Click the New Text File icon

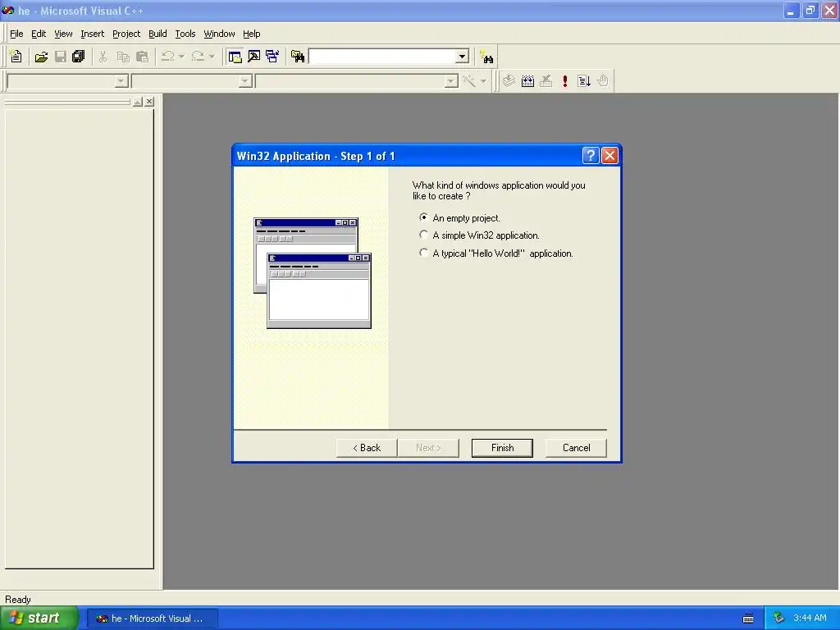pyautogui.click(x=16, y=57)
